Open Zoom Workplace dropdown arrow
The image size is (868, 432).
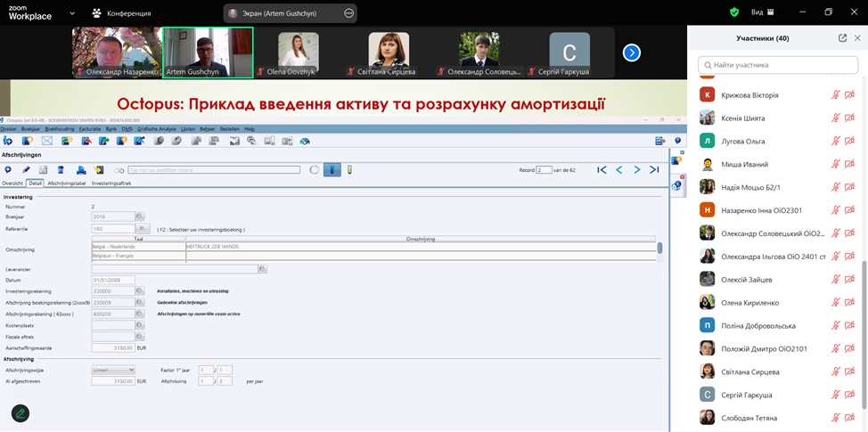pos(72,12)
